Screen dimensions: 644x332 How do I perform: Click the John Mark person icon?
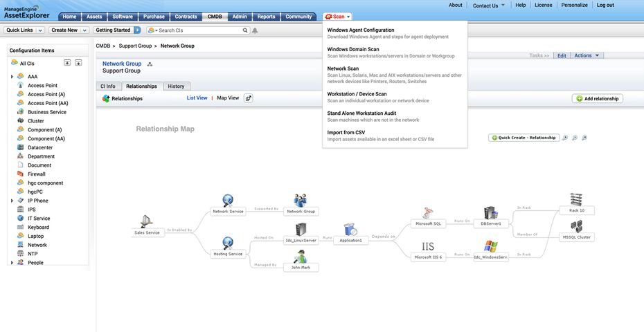[x=301, y=256]
